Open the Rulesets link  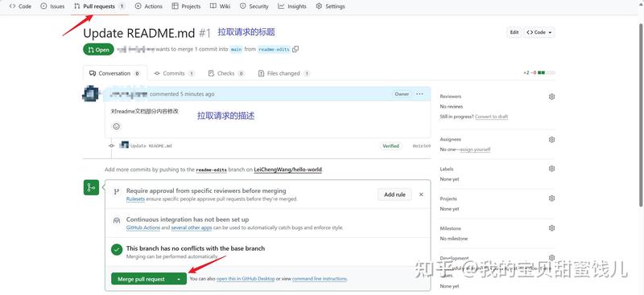click(135, 199)
